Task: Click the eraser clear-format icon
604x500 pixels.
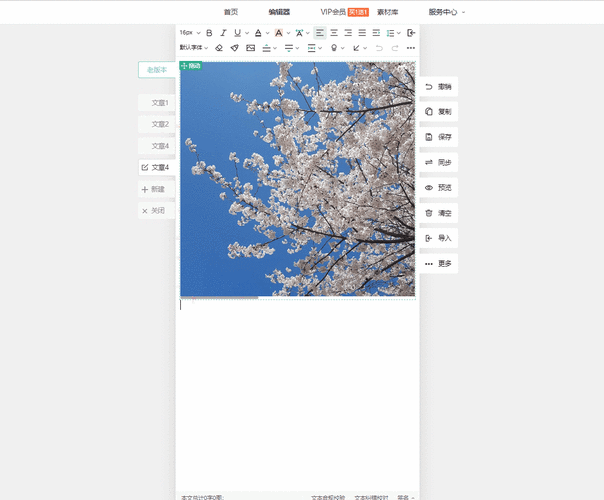Action: point(219,47)
